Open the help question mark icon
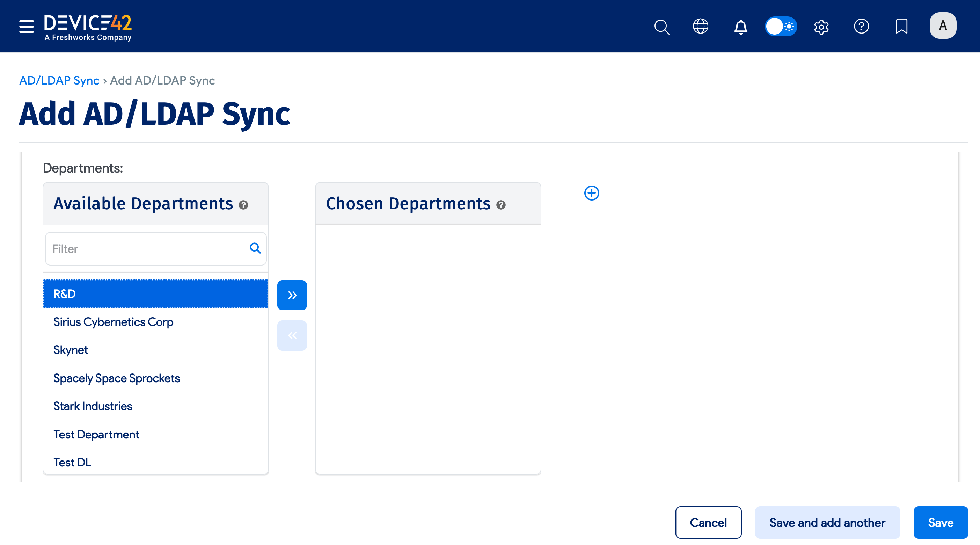The image size is (980, 545). (861, 27)
